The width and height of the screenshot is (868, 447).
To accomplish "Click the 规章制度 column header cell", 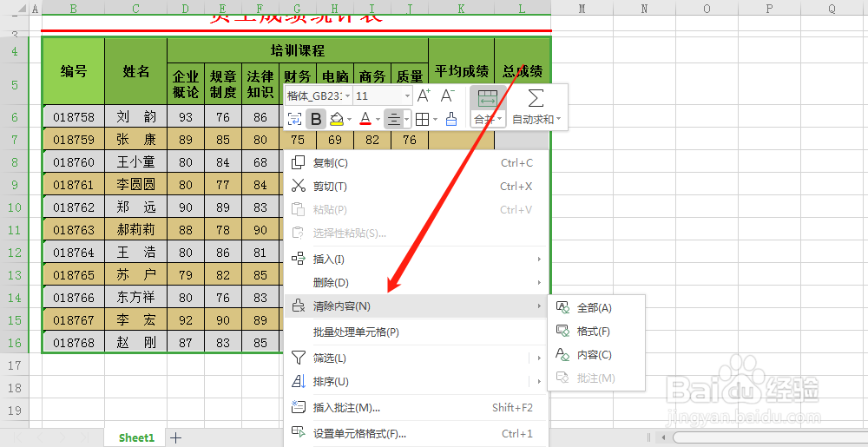I will (x=223, y=83).
